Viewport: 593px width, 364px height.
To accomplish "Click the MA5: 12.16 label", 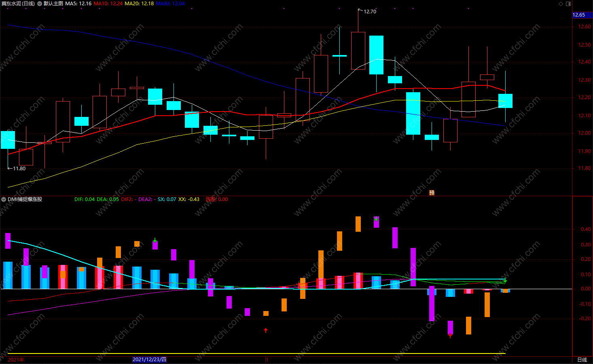I will click(x=78, y=4).
